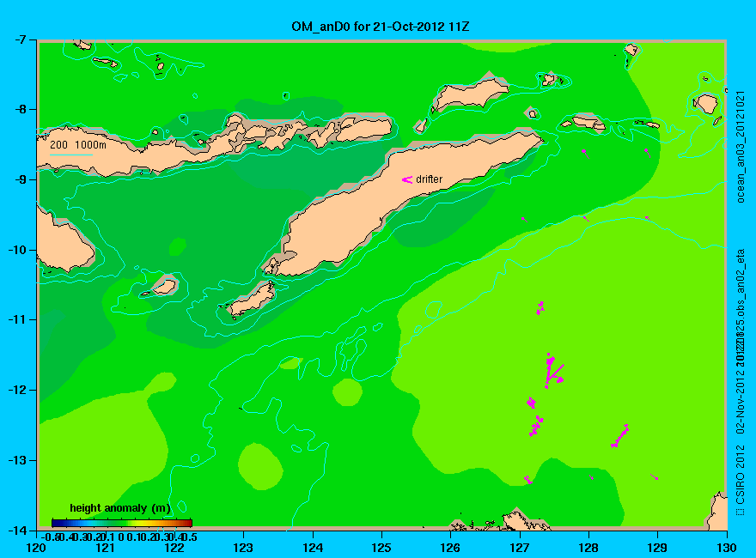Screen dimensions: 756x558
Task: Click the longitude axis label '128'
Action: pos(588,548)
